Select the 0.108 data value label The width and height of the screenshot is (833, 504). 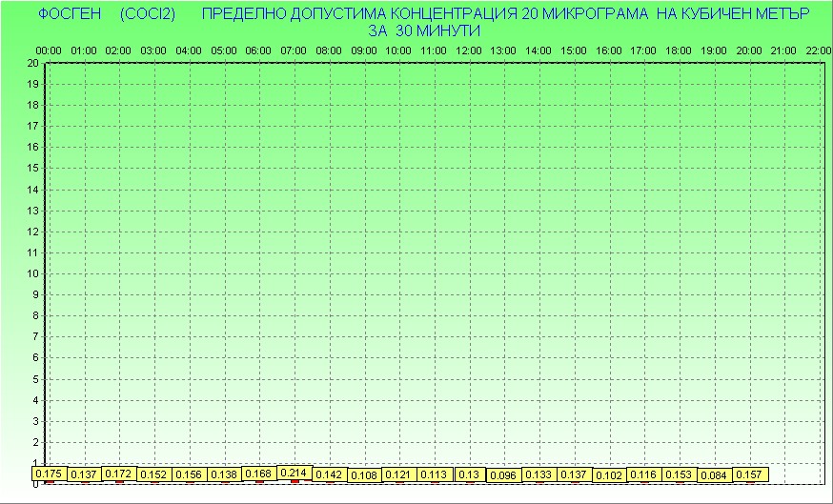tap(364, 475)
